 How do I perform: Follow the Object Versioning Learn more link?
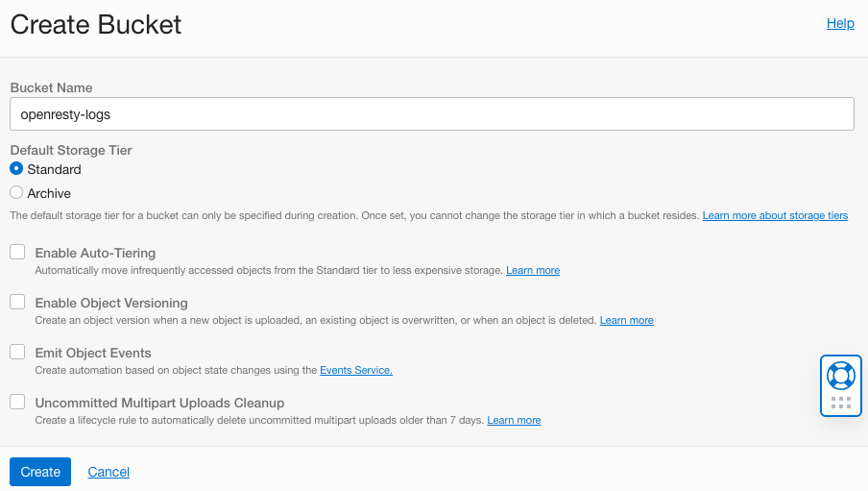pos(626,321)
